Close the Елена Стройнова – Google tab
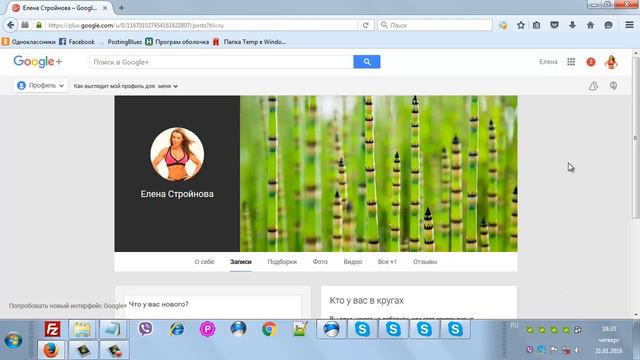 point(105,8)
